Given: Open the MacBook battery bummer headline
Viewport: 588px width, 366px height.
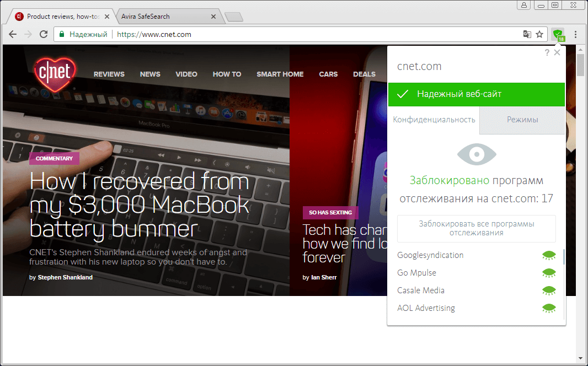Looking at the screenshot, I should (x=139, y=205).
